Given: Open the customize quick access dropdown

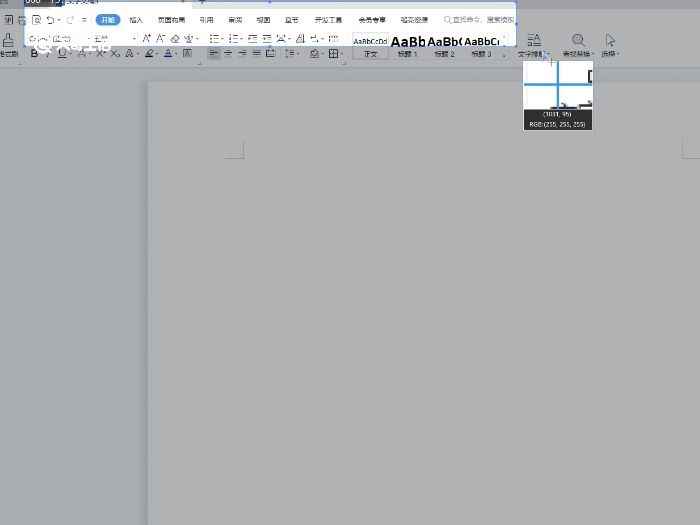Looking at the screenshot, I should [x=84, y=20].
